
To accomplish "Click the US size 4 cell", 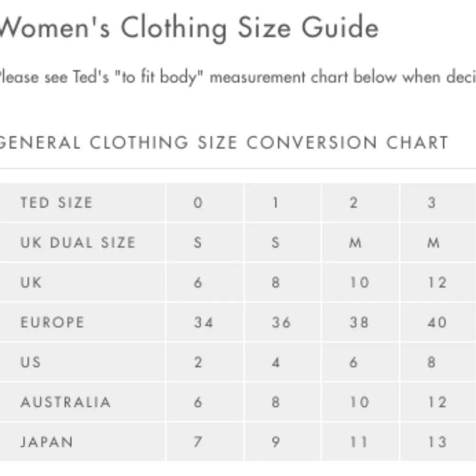I will (276, 362).
